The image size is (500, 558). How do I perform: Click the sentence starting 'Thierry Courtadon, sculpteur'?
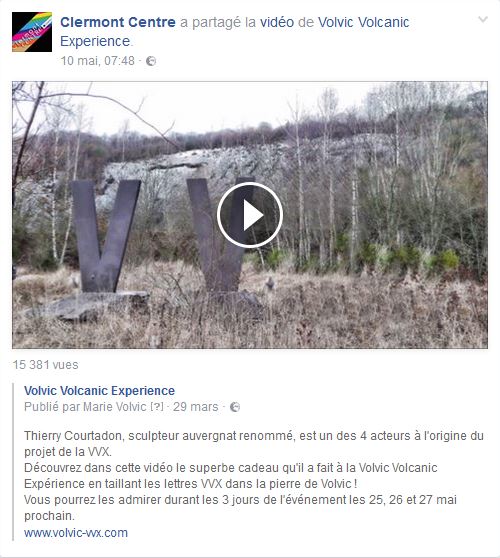click(254, 443)
